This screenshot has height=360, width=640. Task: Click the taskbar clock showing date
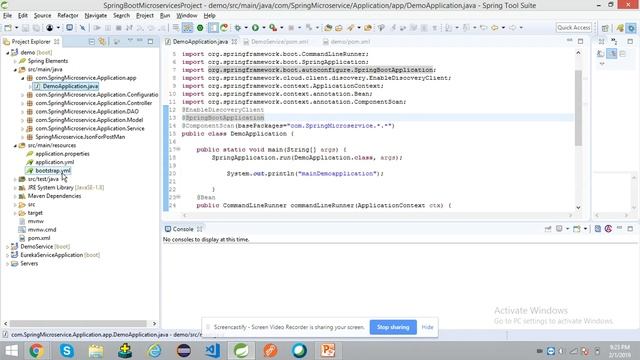click(620, 351)
